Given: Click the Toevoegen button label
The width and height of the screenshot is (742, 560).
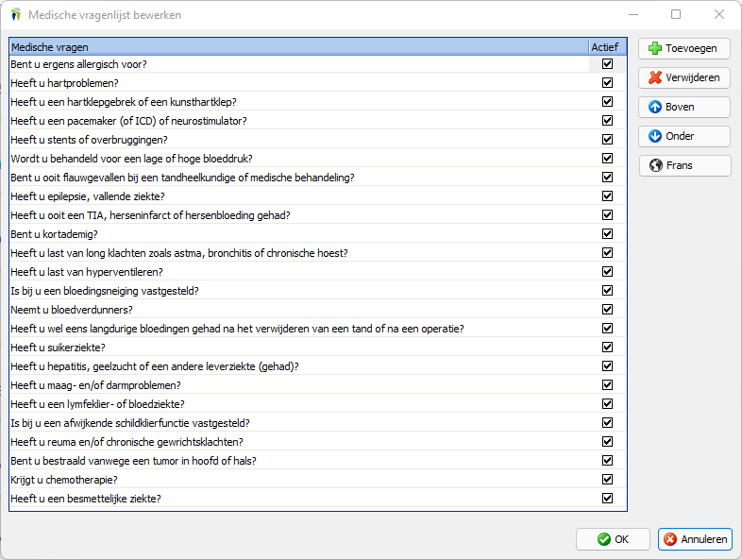Looking at the screenshot, I should click(x=691, y=48).
